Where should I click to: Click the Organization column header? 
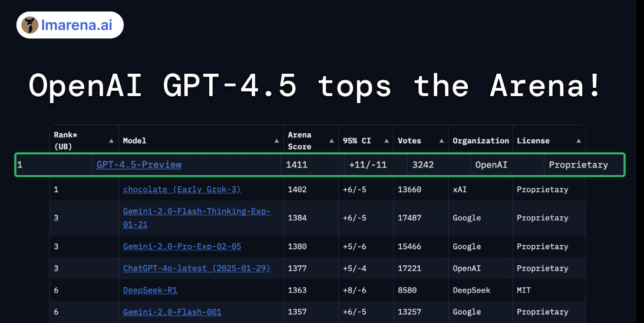click(480, 141)
